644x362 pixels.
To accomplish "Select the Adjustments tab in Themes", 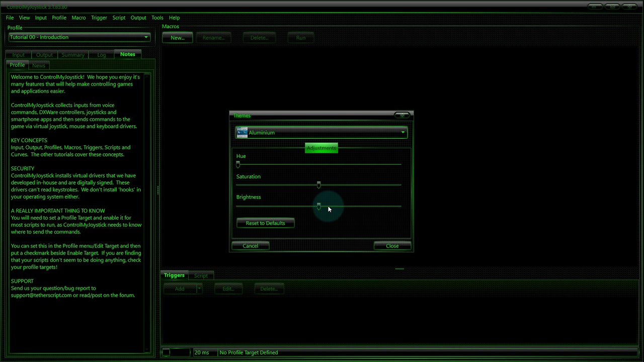I will pyautogui.click(x=321, y=148).
